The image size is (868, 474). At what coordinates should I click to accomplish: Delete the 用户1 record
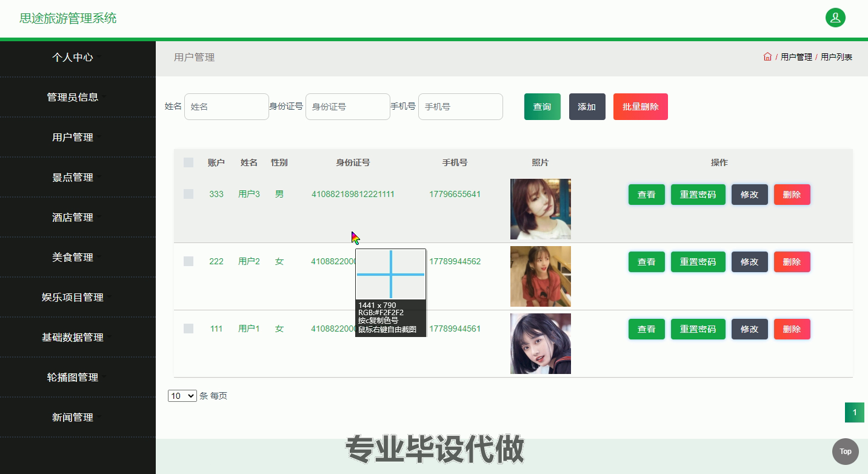tap(792, 329)
